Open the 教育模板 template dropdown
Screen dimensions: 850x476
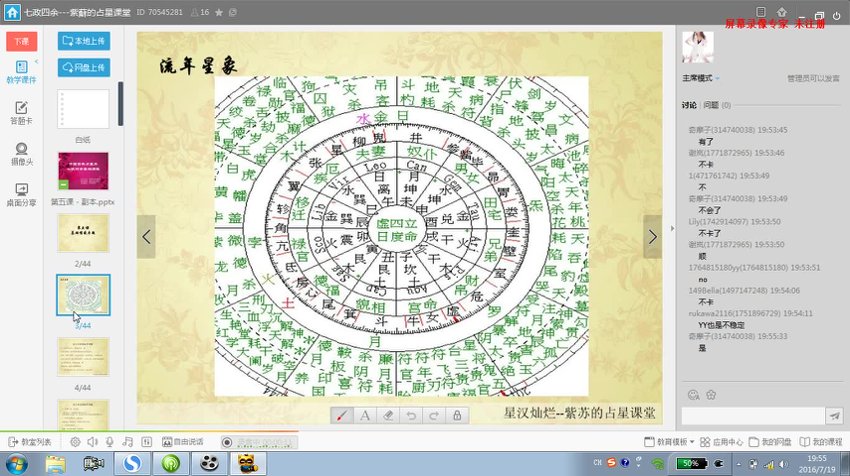(x=669, y=442)
